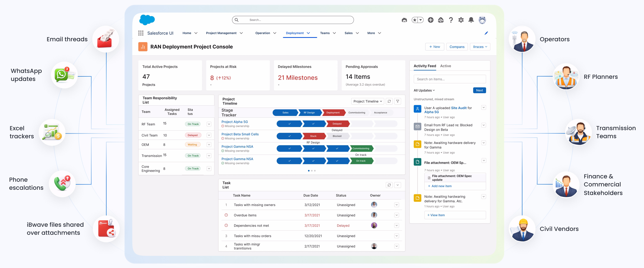Click the note icon for hardwaring delivery note

tap(418, 198)
